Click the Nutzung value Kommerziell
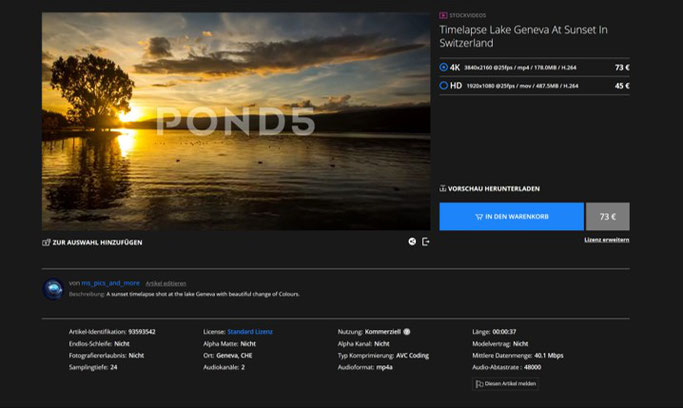 click(382, 332)
